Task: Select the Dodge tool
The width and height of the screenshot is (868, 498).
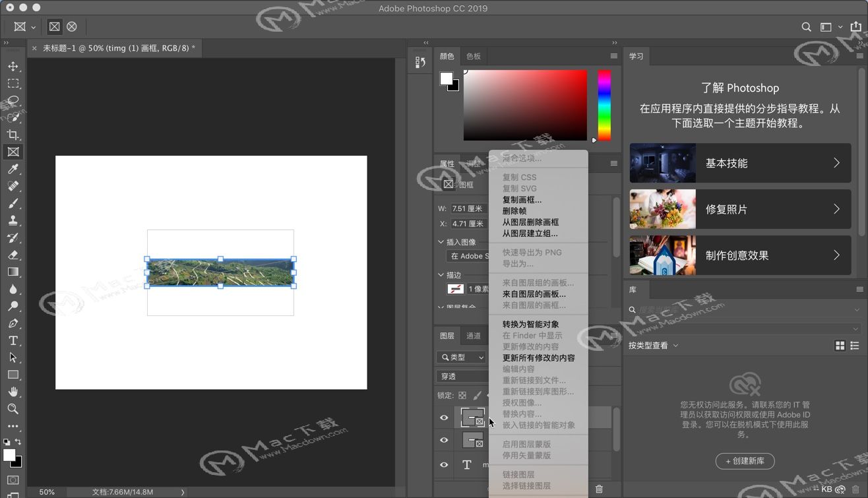Action: coord(13,306)
